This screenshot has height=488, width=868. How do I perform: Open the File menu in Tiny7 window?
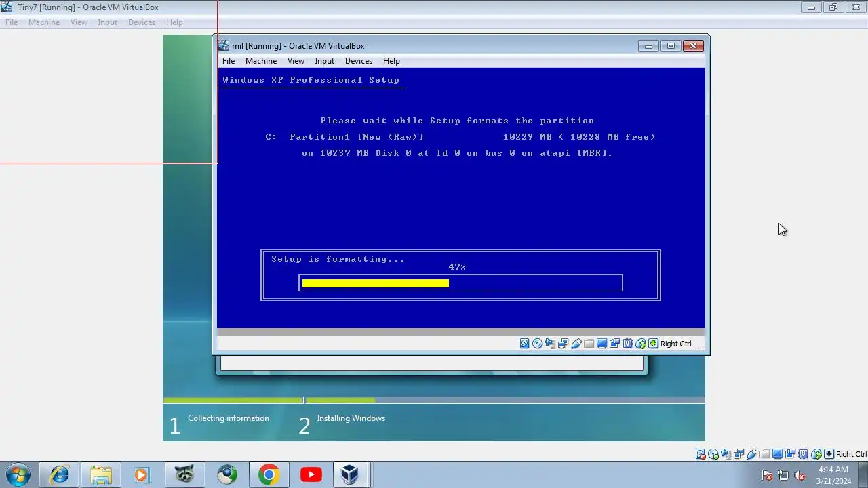point(12,22)
